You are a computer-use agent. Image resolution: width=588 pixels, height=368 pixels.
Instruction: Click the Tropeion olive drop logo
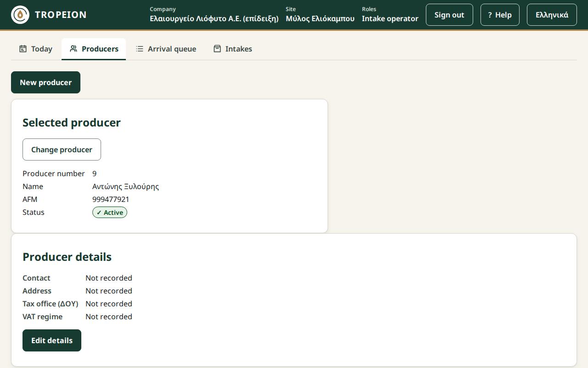[x=20, y=15]
